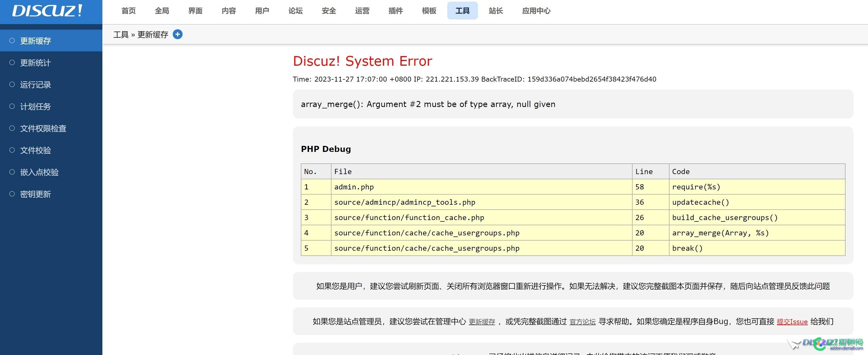Select 计划任务 in the sidebar
Image resolution: width=868 pixels, height=355 pixels.
pyautogui.click(x=51, y=106)
